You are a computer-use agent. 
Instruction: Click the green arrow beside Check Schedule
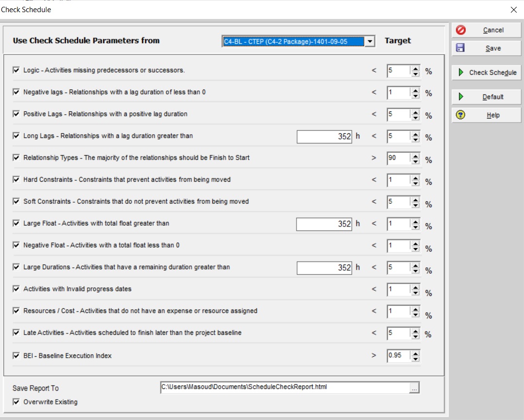pyautogui.click(x=461, y=72)
